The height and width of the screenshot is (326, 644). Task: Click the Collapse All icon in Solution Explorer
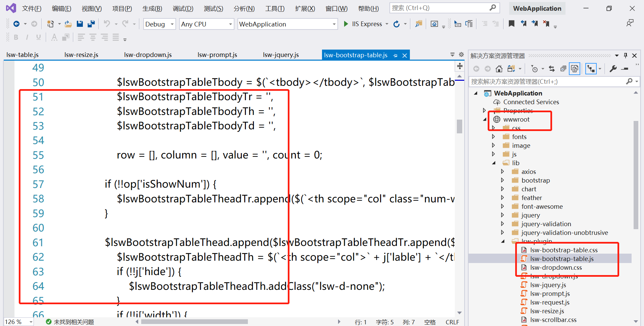563,69
